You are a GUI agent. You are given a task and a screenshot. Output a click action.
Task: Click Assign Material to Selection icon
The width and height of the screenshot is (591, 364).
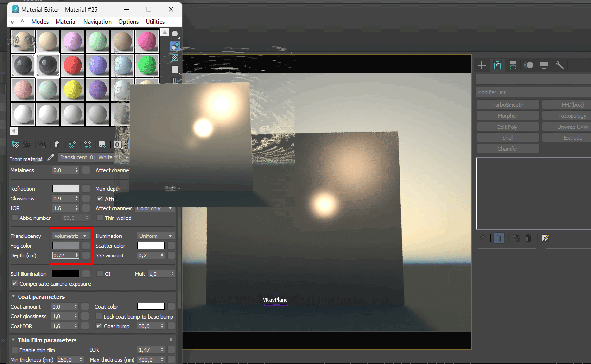point(42,144)
